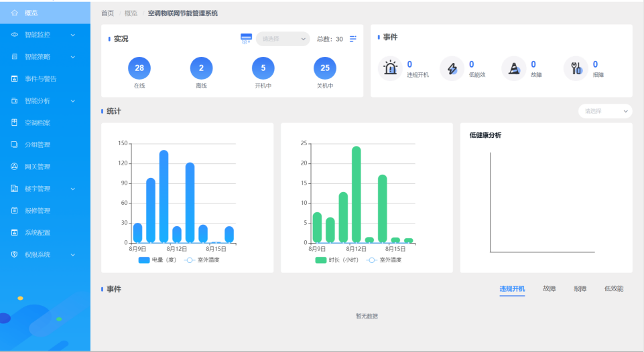This screenshot has height=352, width=644.
Task: Click the home icon next to 概览
Action: click(x=15, y=13)
